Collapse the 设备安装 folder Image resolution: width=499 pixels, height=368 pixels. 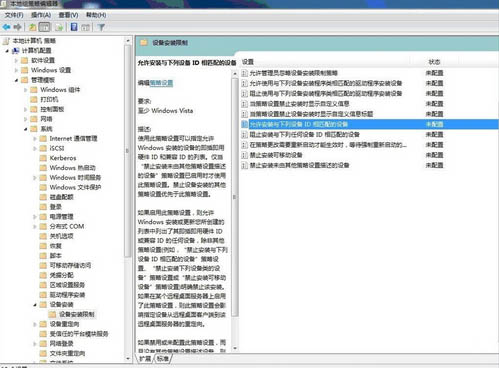point(35,305)
